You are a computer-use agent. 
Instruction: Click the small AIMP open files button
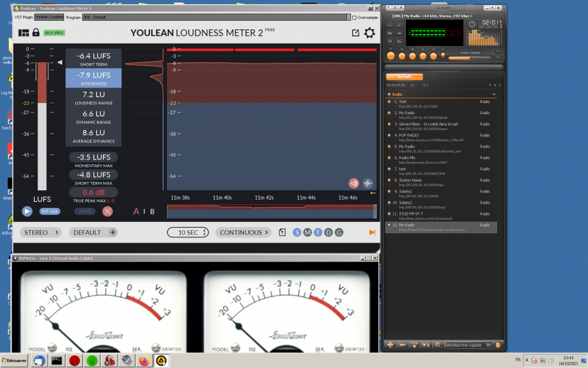click(443, 55)
